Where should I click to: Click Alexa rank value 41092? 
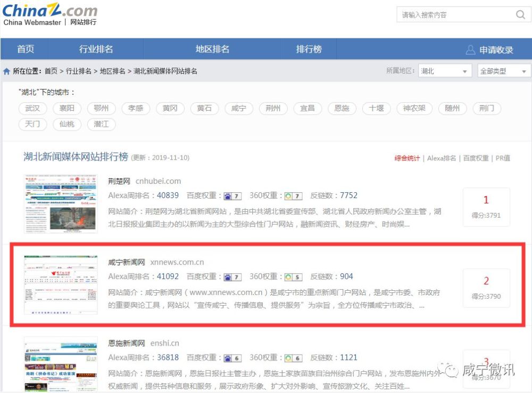(x=168, y=276)
